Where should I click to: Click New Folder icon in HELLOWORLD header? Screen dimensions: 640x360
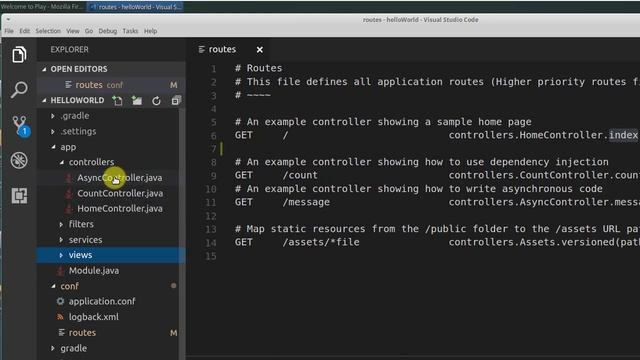(137, 100)
